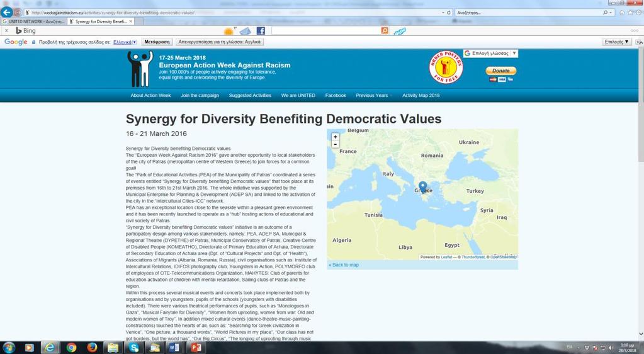The image size is (644, 354).
Task: Open the weather sun icon in the Bing bar
Action: pos(229,31)
